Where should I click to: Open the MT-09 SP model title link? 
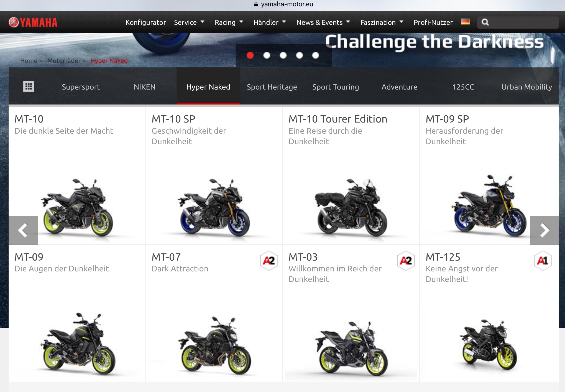[x=447, y=119]
